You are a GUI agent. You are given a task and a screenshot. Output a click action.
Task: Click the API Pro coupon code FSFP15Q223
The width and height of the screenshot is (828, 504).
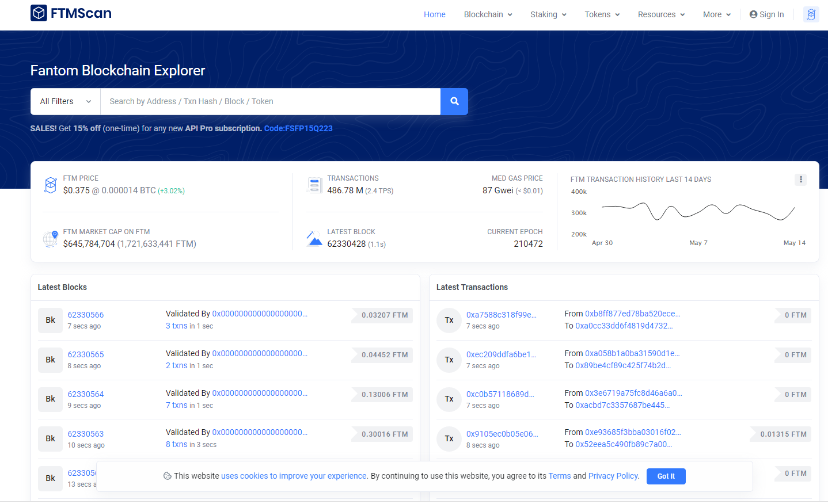pyautogui.click(x=298, y=128)
